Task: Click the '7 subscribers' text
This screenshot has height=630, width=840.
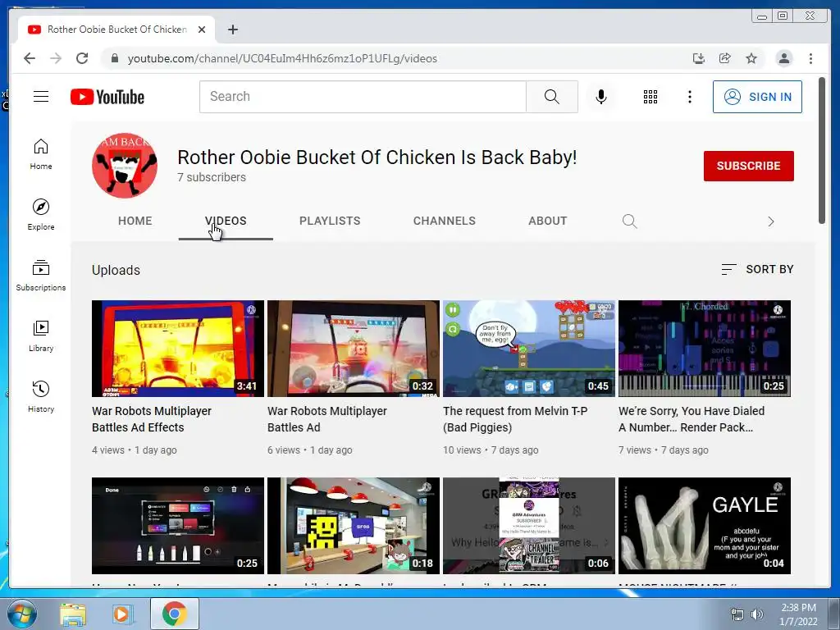Action: [212, 177]
